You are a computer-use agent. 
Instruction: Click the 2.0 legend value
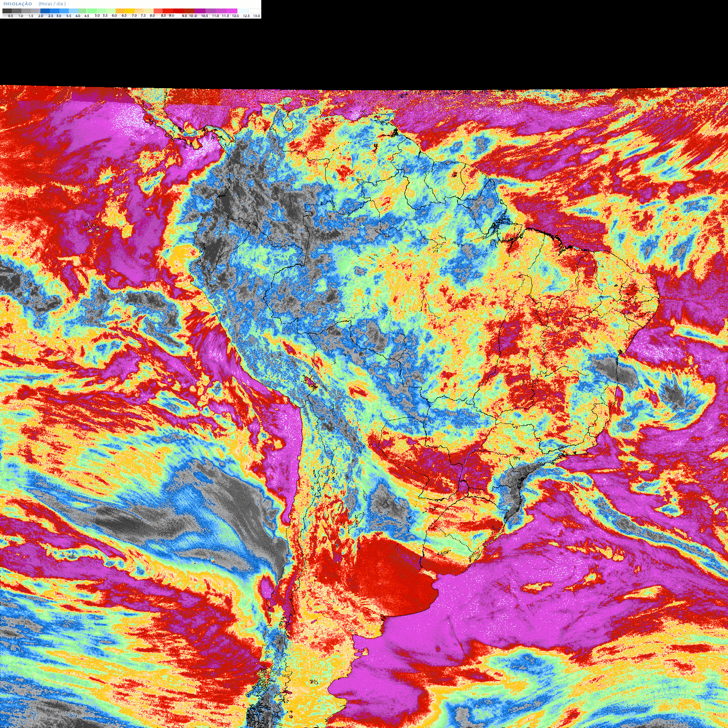click(41, 16)
